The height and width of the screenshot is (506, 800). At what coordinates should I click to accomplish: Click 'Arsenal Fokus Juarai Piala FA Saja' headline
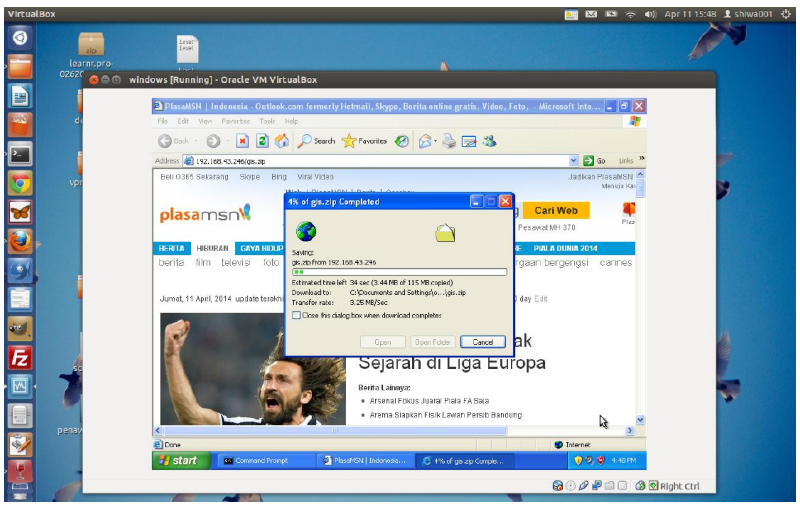(x=429, y=401)
